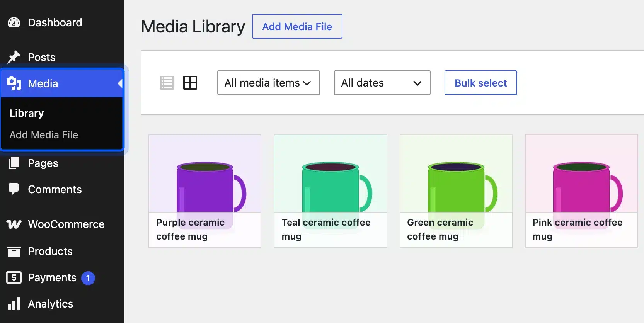The image size is (644, 323).
Task: Click the 'Teal ceramic coffee mug' caption
Action: (326, 229)
